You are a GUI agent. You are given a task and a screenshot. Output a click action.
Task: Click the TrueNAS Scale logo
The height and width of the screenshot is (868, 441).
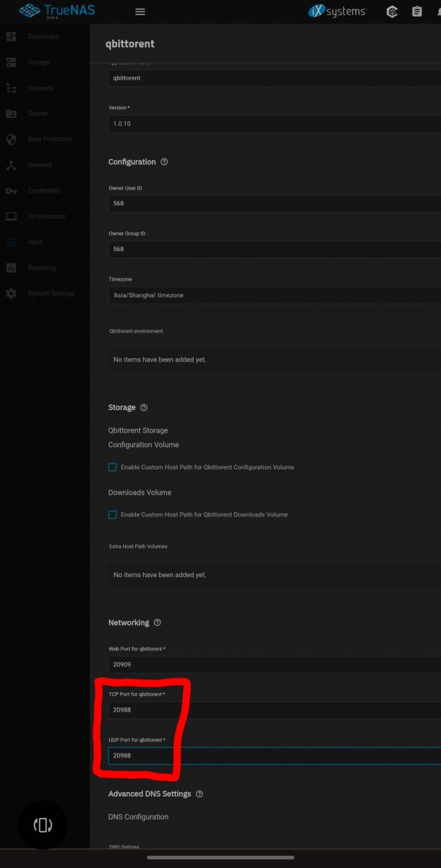(57, 11)
